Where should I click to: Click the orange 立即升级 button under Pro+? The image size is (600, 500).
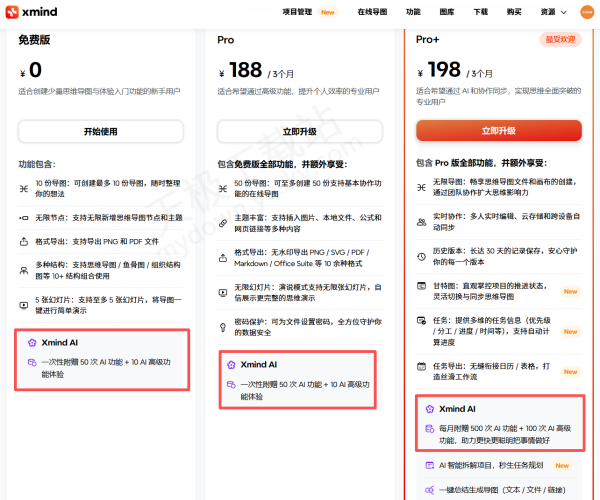(498, 131)
